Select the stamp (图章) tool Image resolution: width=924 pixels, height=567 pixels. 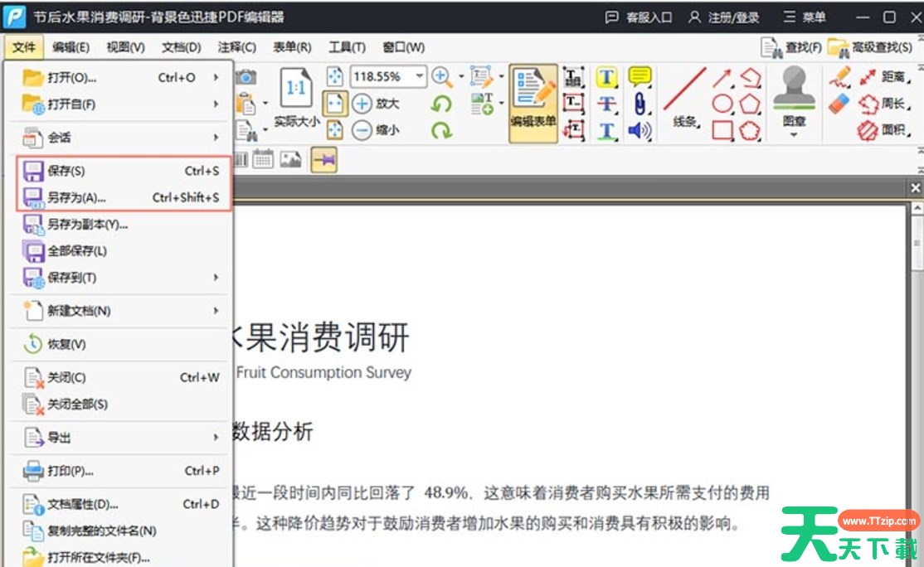(793, 90)
